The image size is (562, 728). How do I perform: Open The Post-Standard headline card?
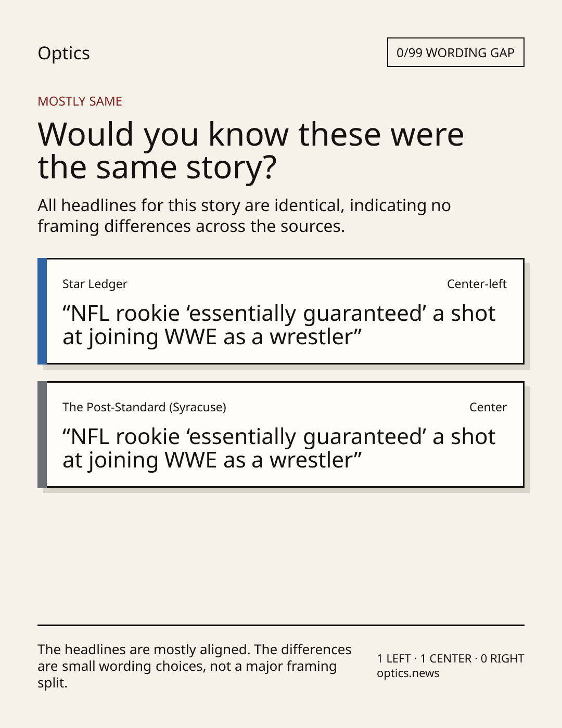(x=280, y=434)
